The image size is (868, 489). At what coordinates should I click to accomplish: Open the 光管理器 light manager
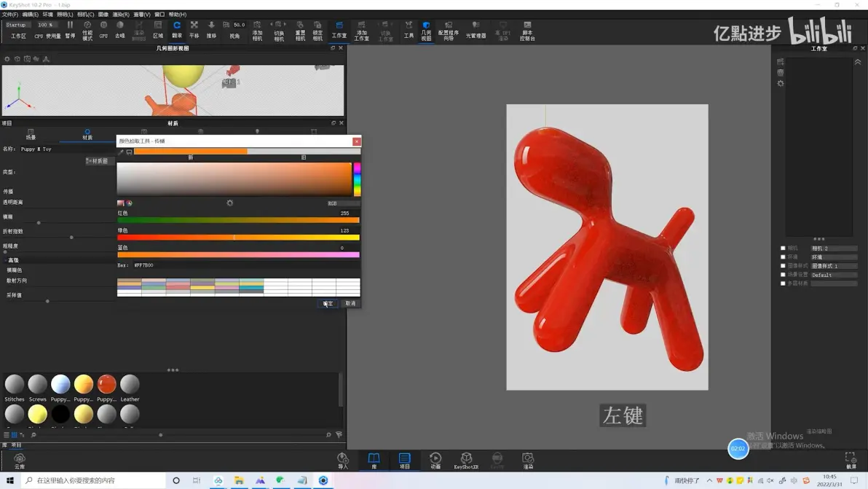[476, 30]
